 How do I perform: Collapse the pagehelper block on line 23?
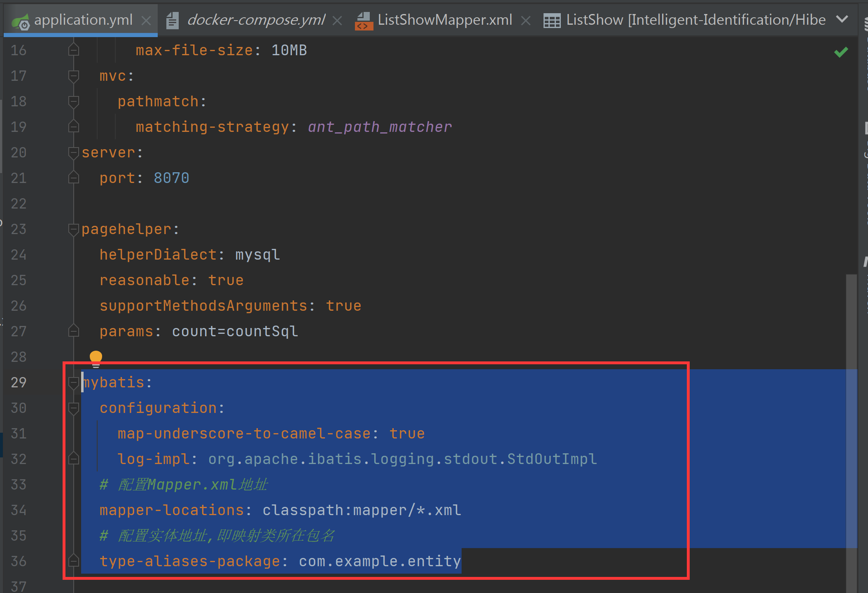click(74, 229)
